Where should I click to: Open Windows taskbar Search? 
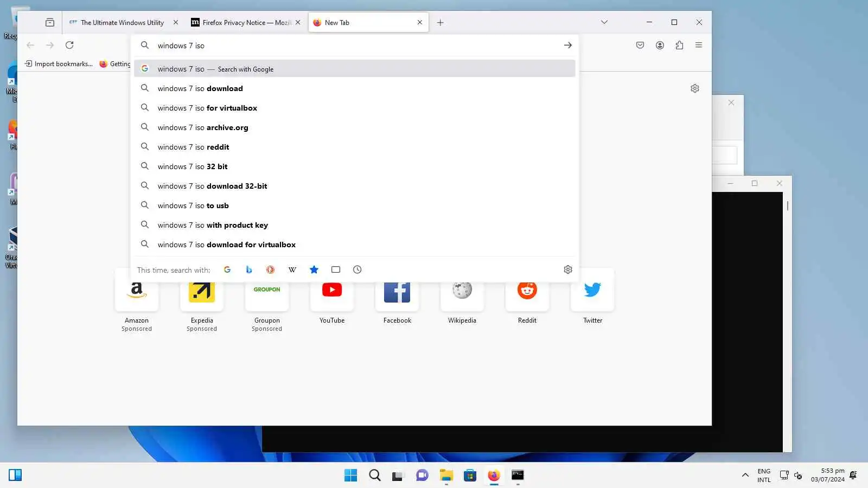click(x=375, y=476)
